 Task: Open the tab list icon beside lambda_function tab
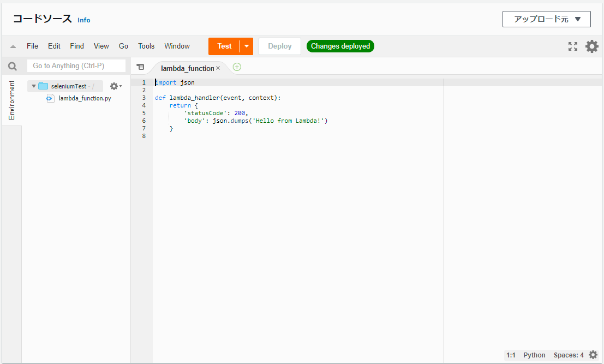(x=140, y=67)
